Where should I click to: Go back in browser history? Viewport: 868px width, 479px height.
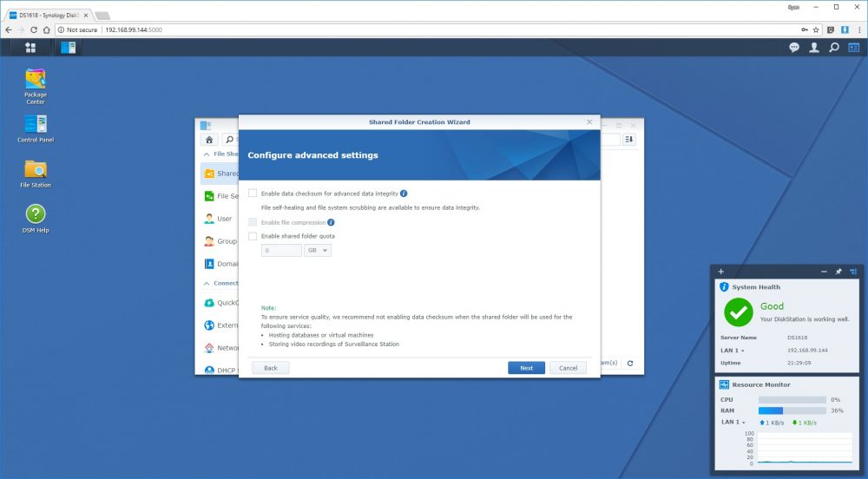click(9, 30)
